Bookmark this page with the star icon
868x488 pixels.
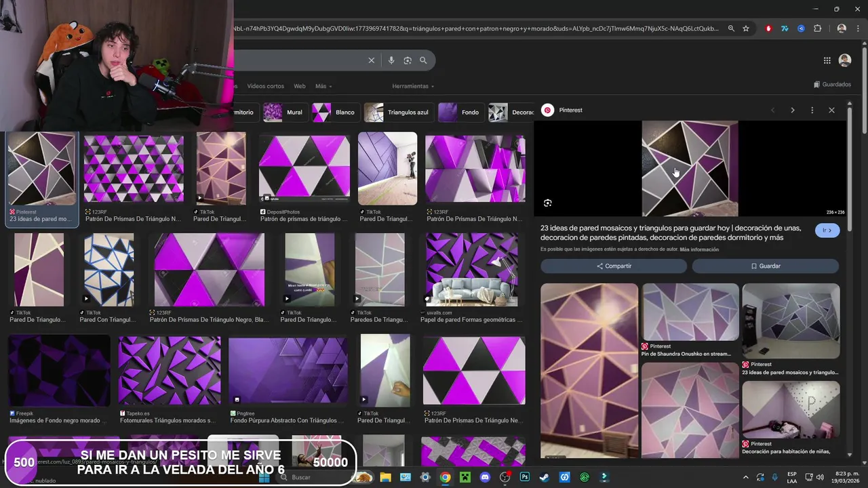[746, 28]
